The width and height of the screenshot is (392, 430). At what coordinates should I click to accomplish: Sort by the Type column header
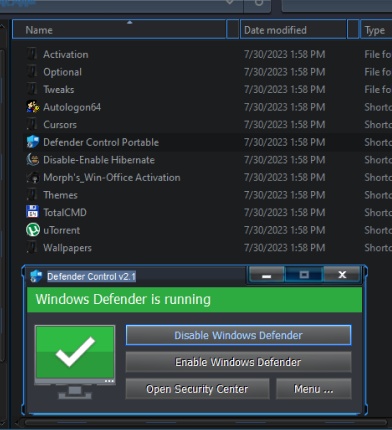(376, 30)
